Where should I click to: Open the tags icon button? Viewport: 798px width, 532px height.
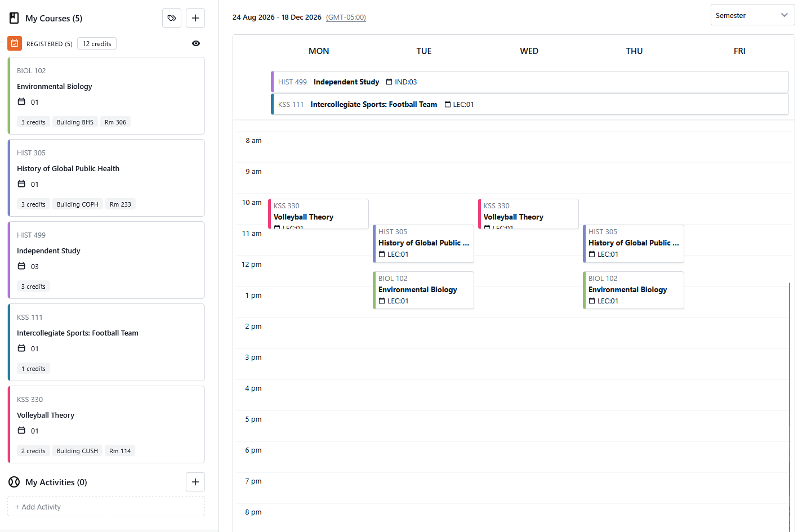pyautogui.click(x=172, y=18)
